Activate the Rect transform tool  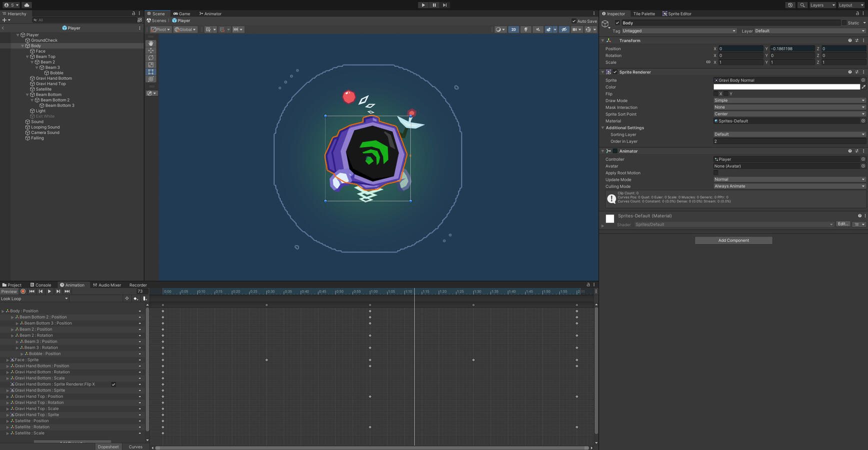(151, 72)
